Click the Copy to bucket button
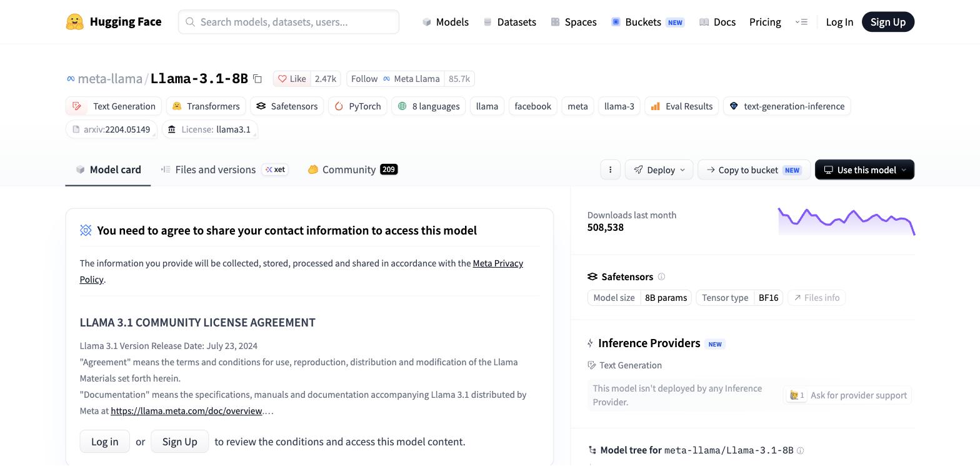Image resolution: width=980 pixels, height=466 pixels. click(x=754, y=170)
